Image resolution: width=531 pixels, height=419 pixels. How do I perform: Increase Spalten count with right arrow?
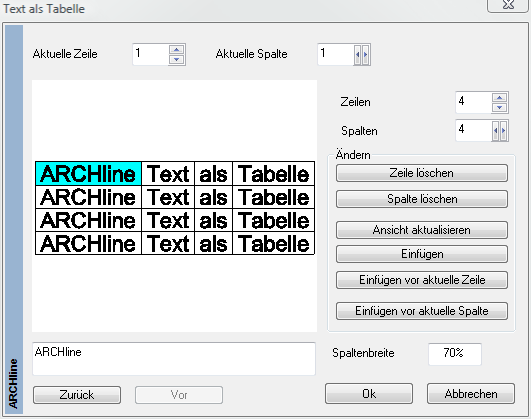pos(504,130)
